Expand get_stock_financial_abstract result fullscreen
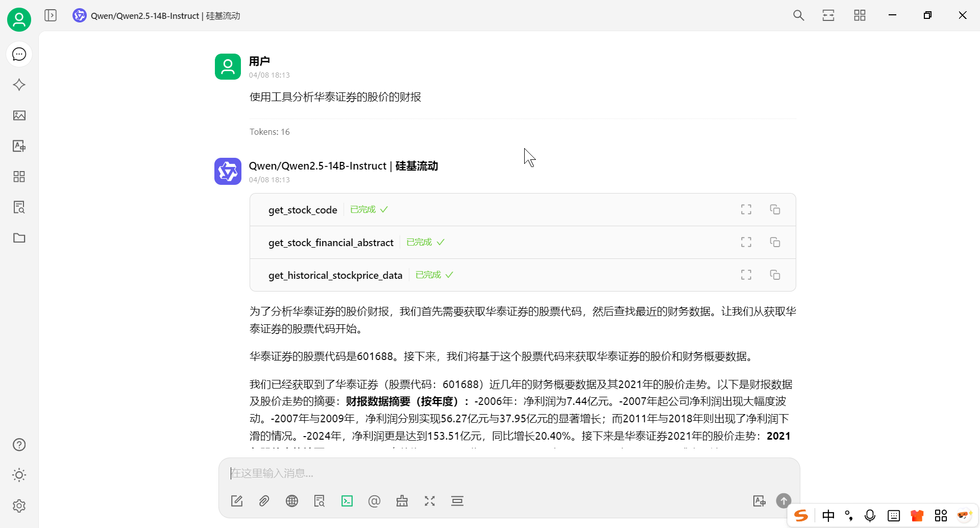Screen dimensions: 980x528 coord(746,242)
